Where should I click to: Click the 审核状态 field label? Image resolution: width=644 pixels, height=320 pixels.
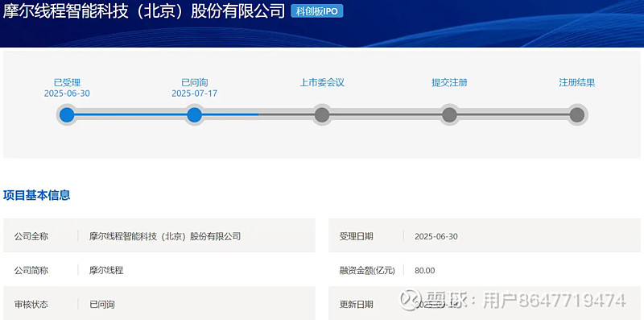[x=31, y=305]
